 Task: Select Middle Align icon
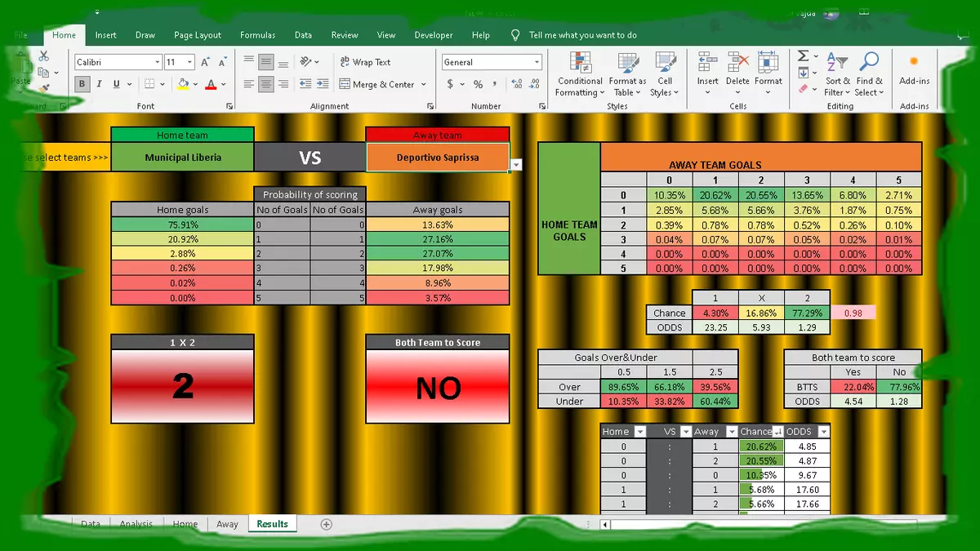point(266,62)
